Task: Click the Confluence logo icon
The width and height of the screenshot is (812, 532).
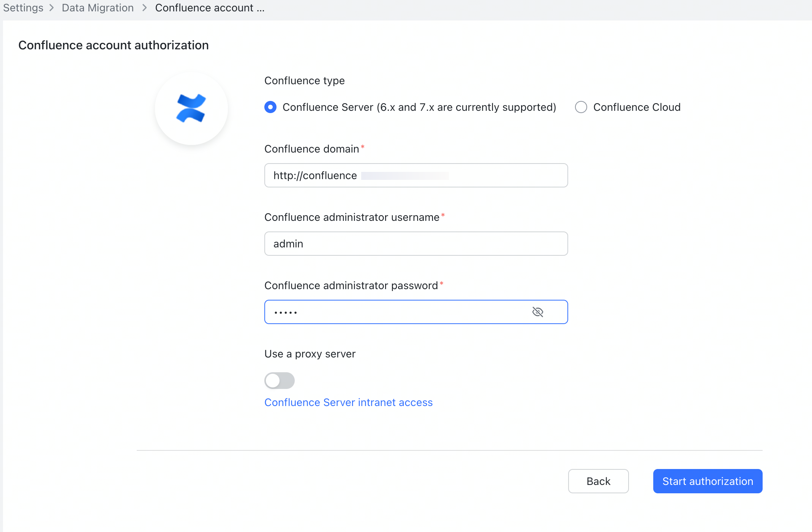Action: click(191, 109)
